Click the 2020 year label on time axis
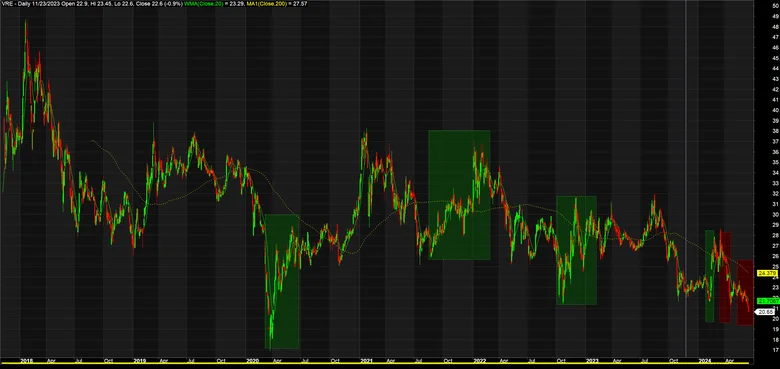 point(253,360)
